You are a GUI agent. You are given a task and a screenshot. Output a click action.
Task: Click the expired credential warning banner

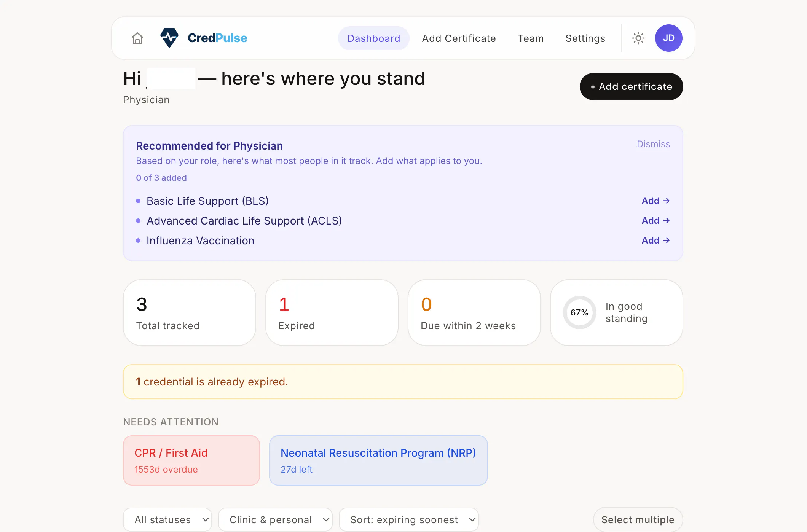(403, 382)
